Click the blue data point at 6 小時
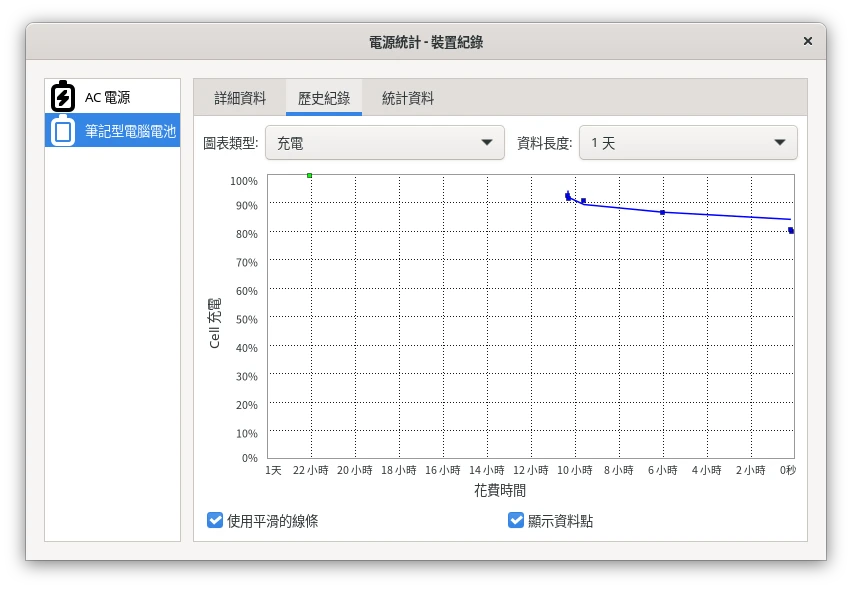Viewport: 852px width, 589px height. [x=662, y=212]
